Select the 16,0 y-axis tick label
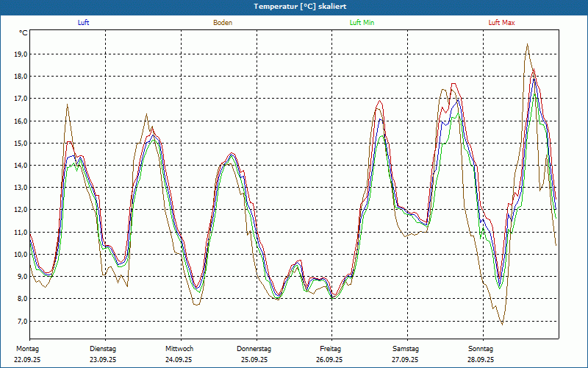Screen dimensions: 588x368 point(20,121)
